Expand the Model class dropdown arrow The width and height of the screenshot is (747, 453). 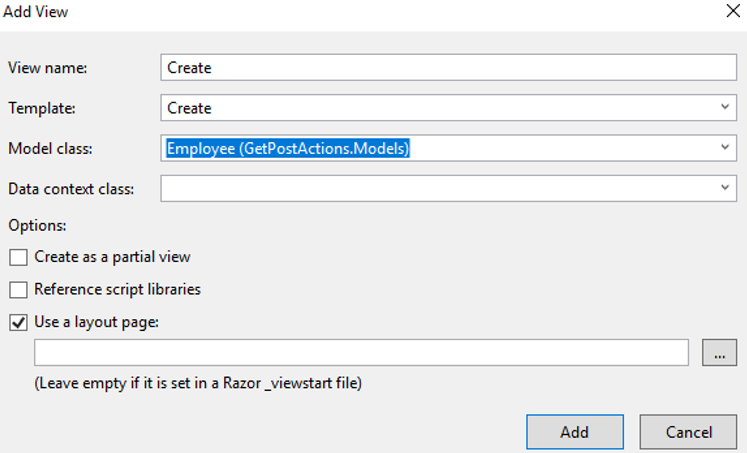pyautogui.click(x=725, y=148)
